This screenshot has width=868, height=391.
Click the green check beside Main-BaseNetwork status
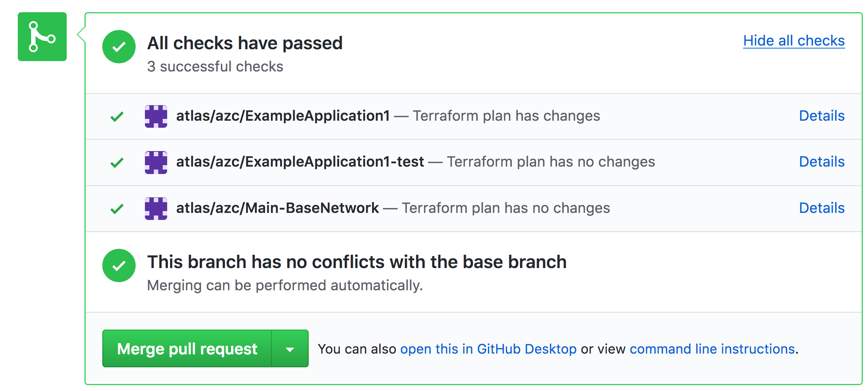point(117,209)
